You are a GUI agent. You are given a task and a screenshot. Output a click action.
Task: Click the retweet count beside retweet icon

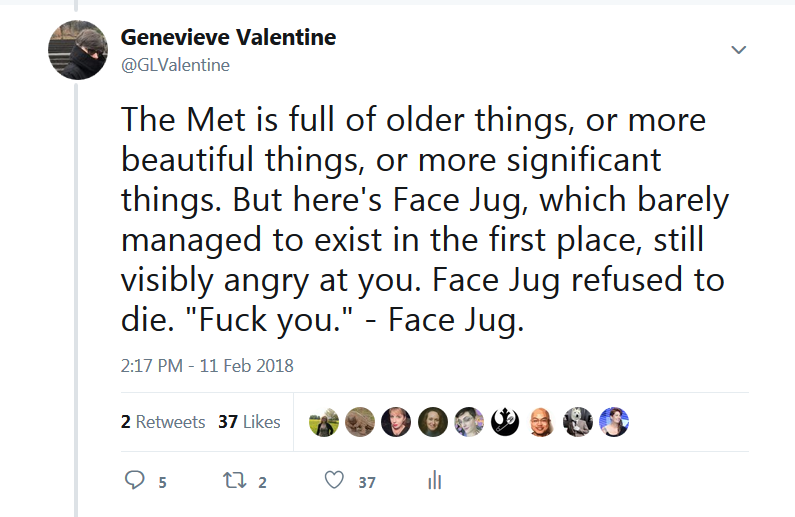tap(262, 482)
